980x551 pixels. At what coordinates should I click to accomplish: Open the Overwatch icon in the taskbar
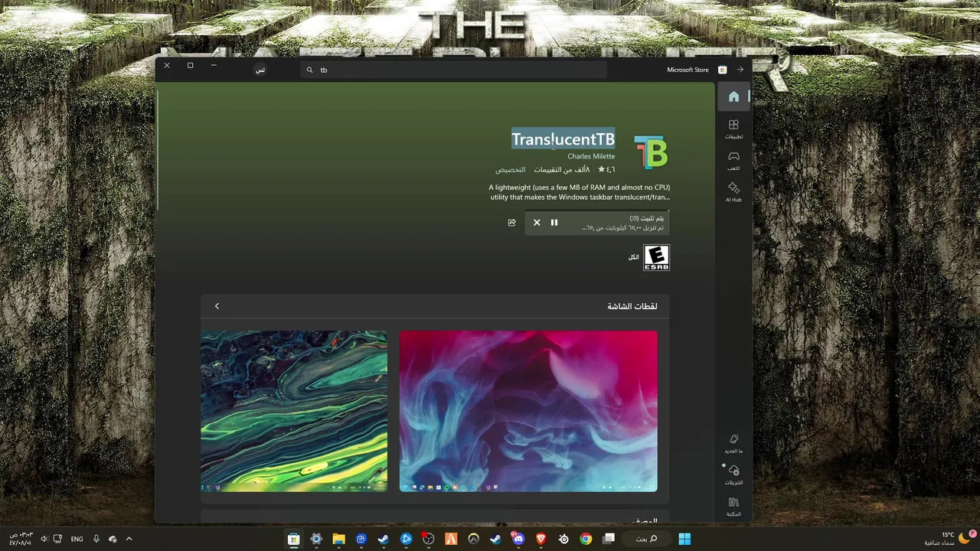click(x=474, y=539)
